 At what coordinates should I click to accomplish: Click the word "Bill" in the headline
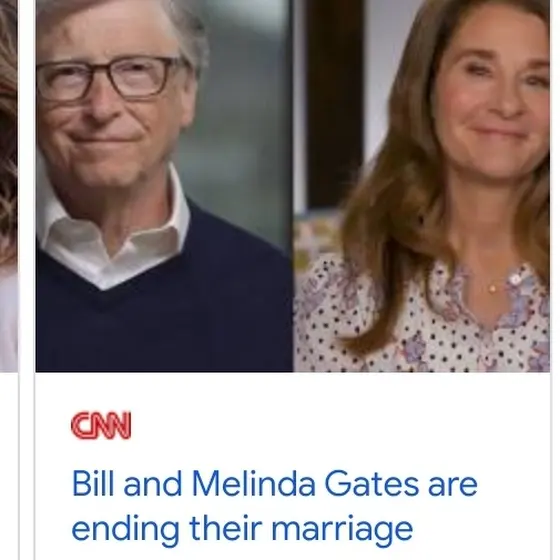point(93,484)
